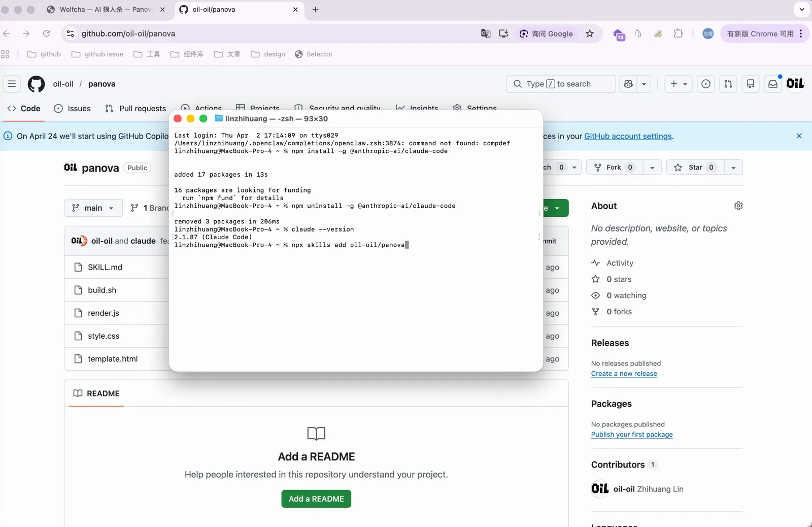
Task: Expand the Star lists dropdown
Action: tap(733, 168)
